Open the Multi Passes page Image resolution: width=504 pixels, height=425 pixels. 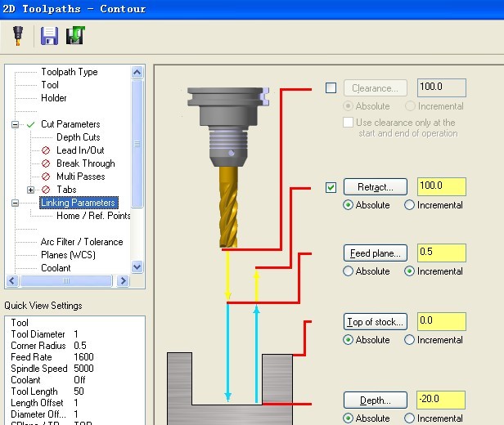tap(81, 177)
